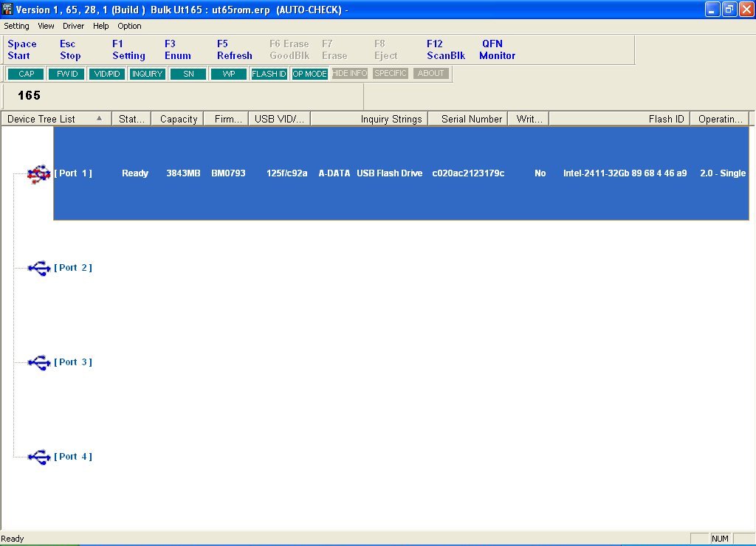This screenshot has height=546, width=756.
Task: Open the Driver menu
Action: pos(73,26)
